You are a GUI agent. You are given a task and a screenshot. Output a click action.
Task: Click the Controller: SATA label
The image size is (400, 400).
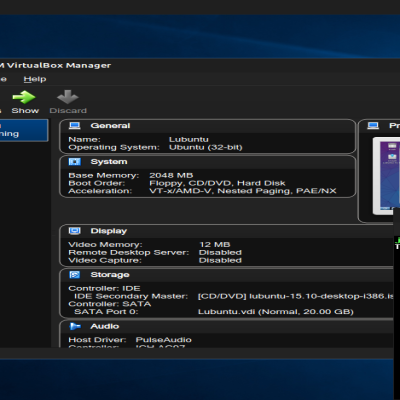[110, 304]
